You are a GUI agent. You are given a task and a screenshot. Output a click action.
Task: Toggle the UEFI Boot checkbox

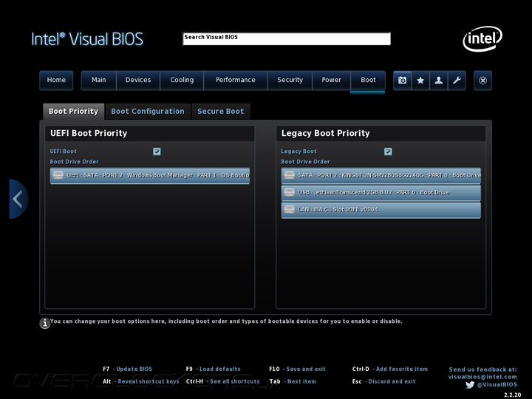click(x=157, y=151)
